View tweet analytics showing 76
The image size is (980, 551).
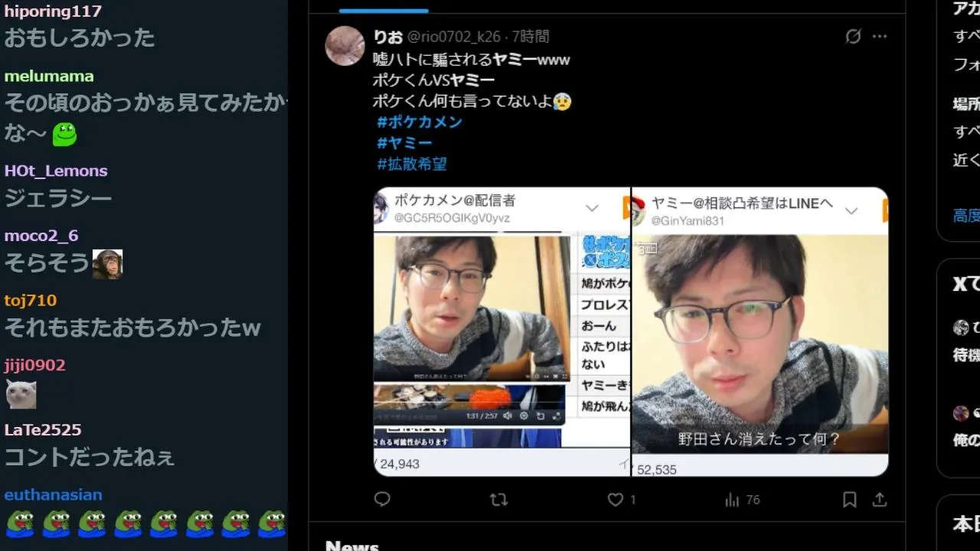pyautogui.click(x=742, y=500)
